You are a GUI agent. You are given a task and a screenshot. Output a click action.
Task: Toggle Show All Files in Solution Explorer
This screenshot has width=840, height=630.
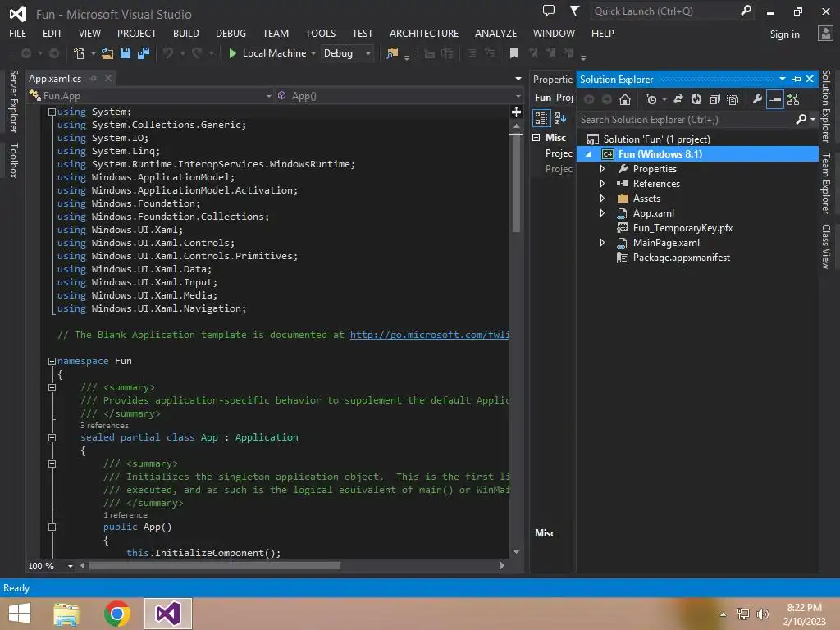733,99
